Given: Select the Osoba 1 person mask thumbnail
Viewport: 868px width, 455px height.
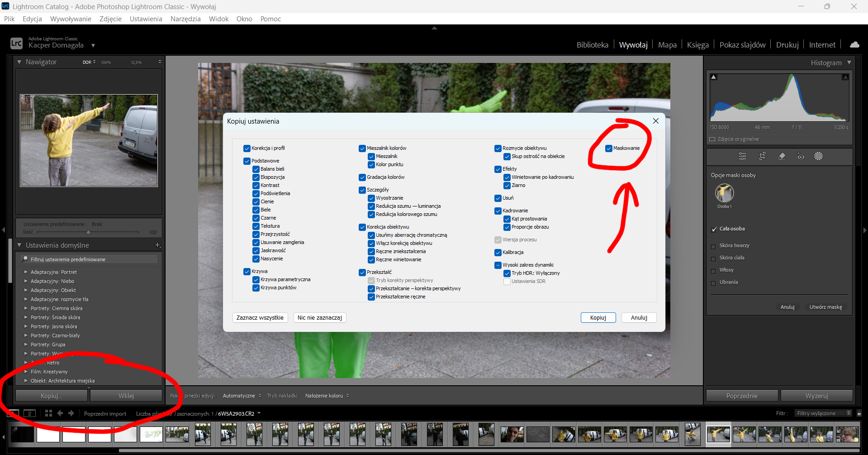Looking at the screenshot, I should point(724,193).
